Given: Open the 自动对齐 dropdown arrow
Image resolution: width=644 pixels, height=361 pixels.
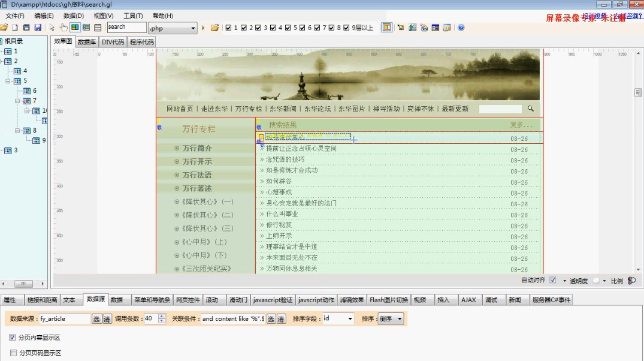Looking at the screenshot, I should point(564,281).
